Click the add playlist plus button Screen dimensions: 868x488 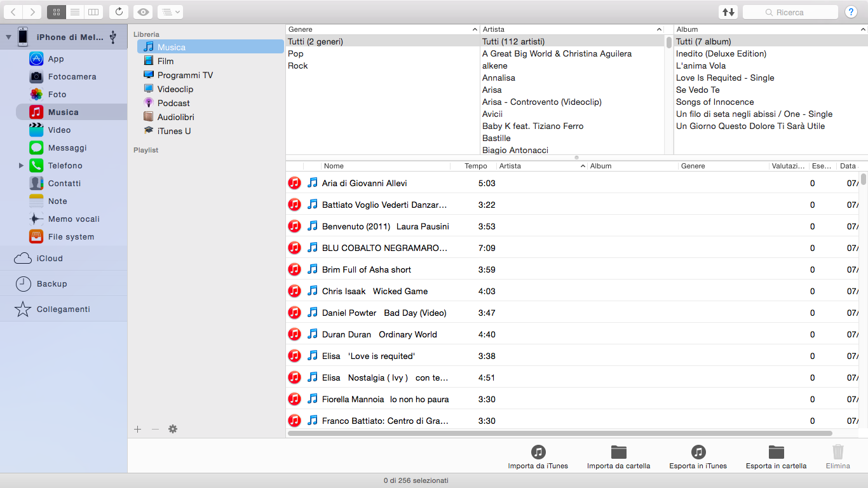[137, 430]
